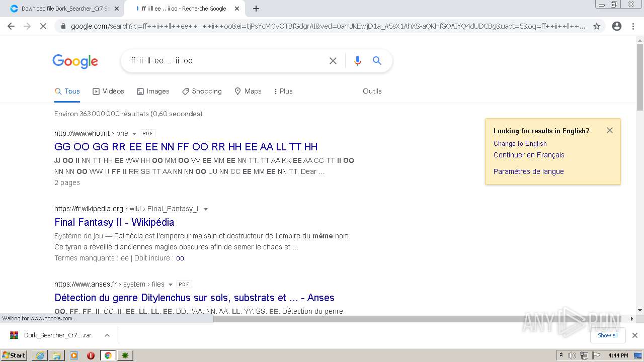Click the 'oo' must-include link

click(180, 258)
